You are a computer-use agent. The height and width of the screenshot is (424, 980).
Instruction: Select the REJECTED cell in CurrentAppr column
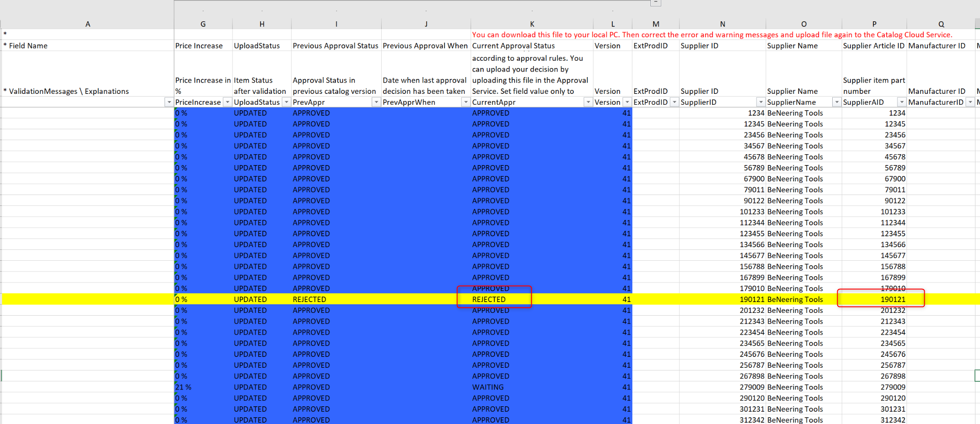[x=490, y=299]
